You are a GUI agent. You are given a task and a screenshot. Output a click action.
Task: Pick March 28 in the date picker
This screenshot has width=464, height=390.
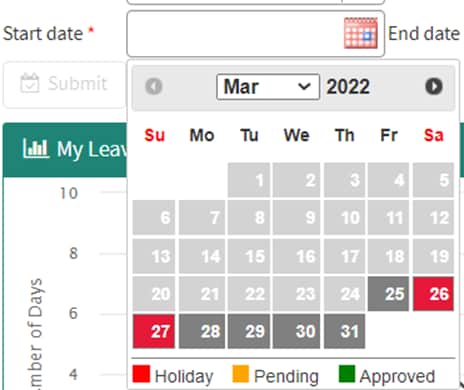point(202,331)
